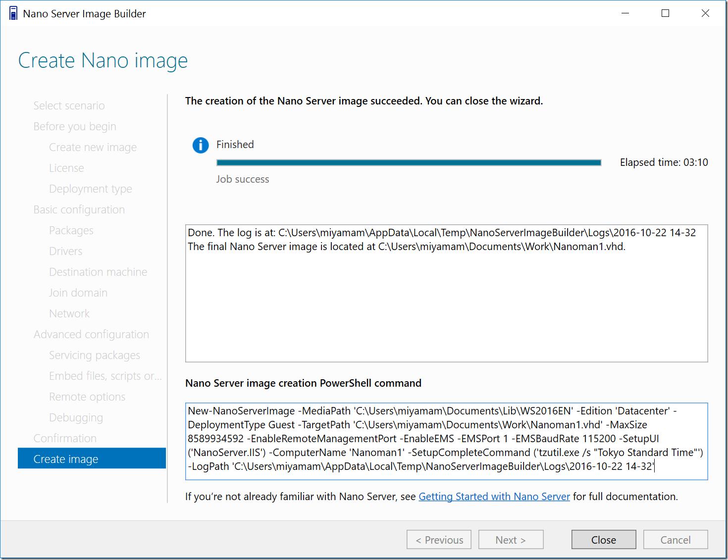The height and width of the screenshot is (560, 728).
Task: Go to the 'Before you begin' step
Action: click(75, 126)
